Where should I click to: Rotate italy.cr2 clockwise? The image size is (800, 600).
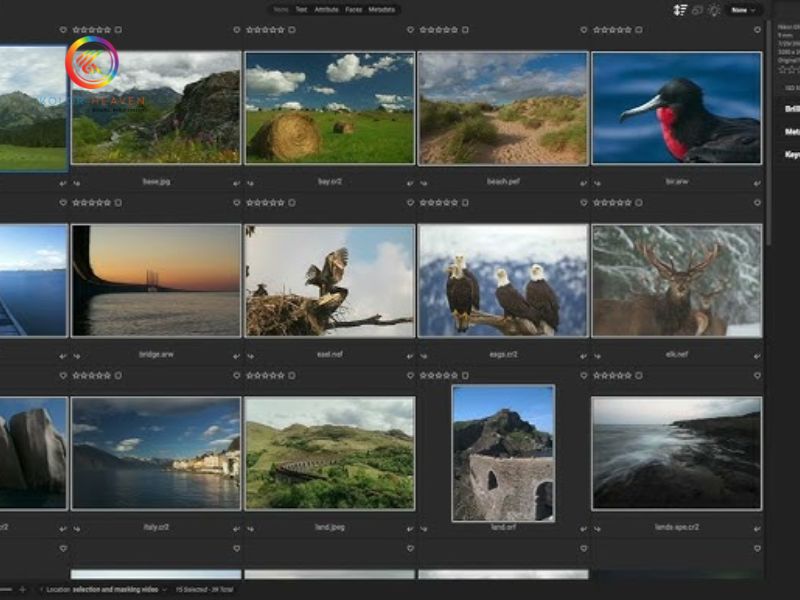[236, 529]
